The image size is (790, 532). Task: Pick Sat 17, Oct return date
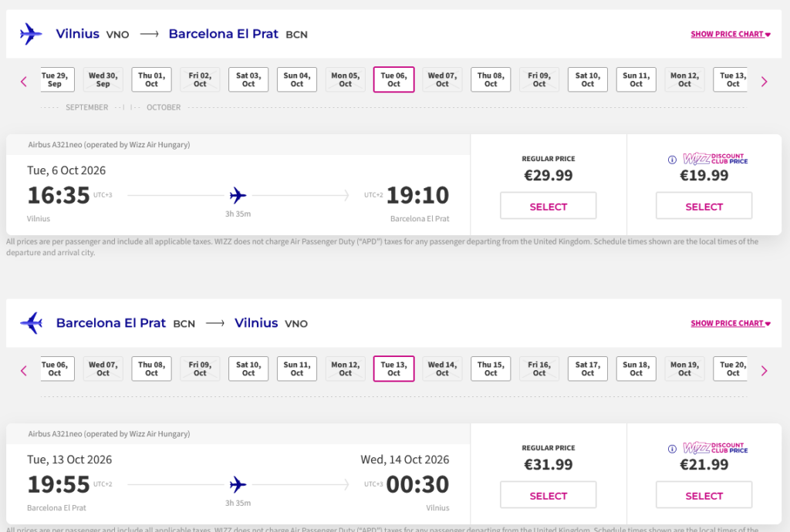(x=588, y=369)
